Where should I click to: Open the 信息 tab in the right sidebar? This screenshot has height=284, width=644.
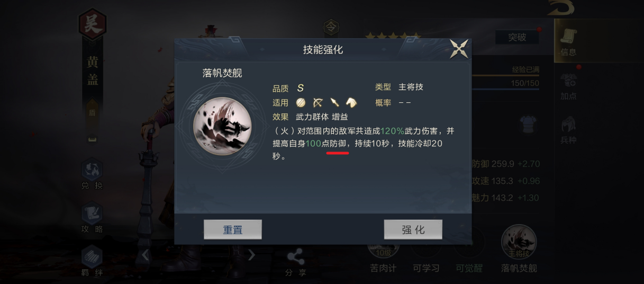click(569, 41)
